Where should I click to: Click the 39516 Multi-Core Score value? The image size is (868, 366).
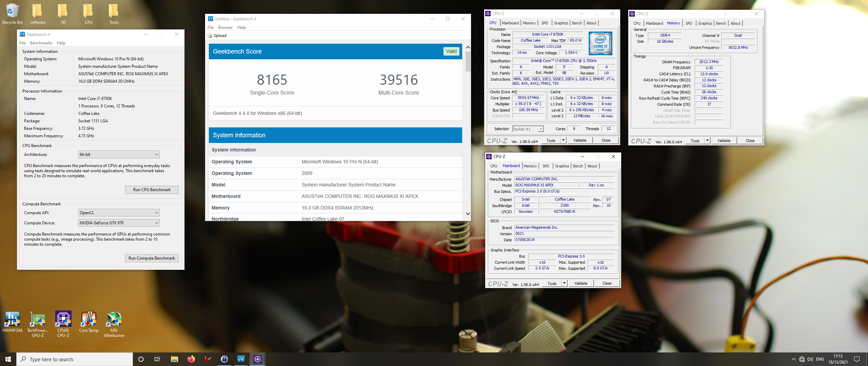[x=399, y=80]
